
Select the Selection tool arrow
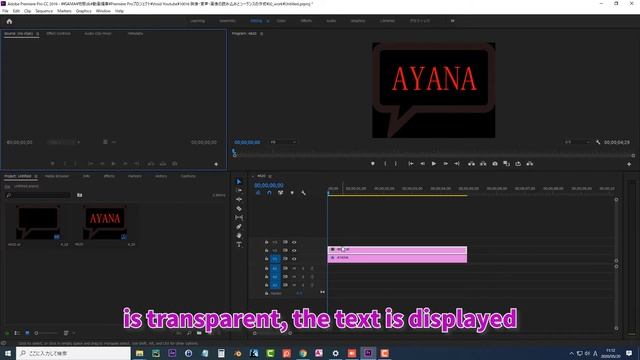tap(239, 182)
